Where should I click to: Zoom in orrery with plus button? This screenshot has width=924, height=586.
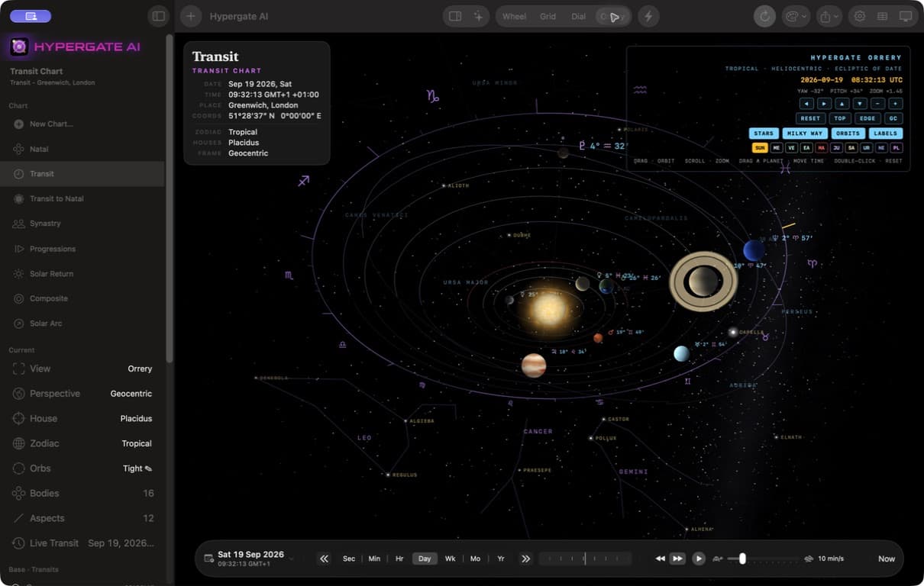pyautogui.click(x=896, y=103)
